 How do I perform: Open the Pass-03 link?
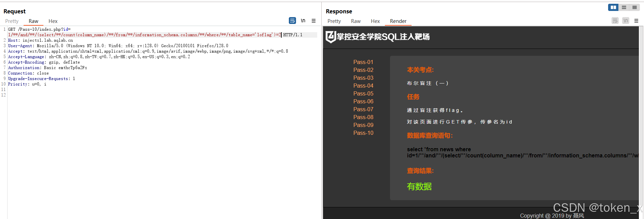(x=363, y=78)
